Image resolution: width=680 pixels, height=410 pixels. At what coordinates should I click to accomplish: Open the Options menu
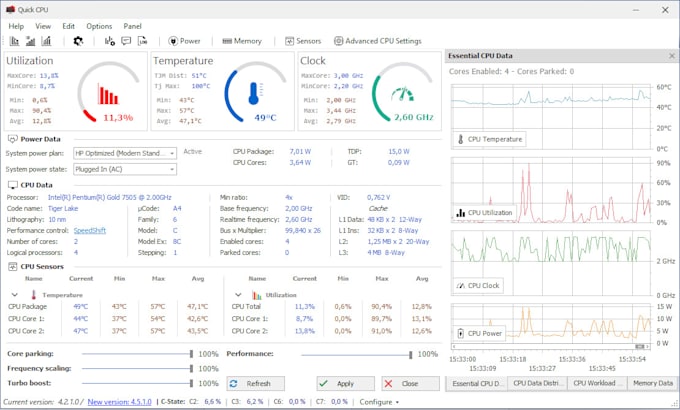pyautogui.click(x=99, y=25)
